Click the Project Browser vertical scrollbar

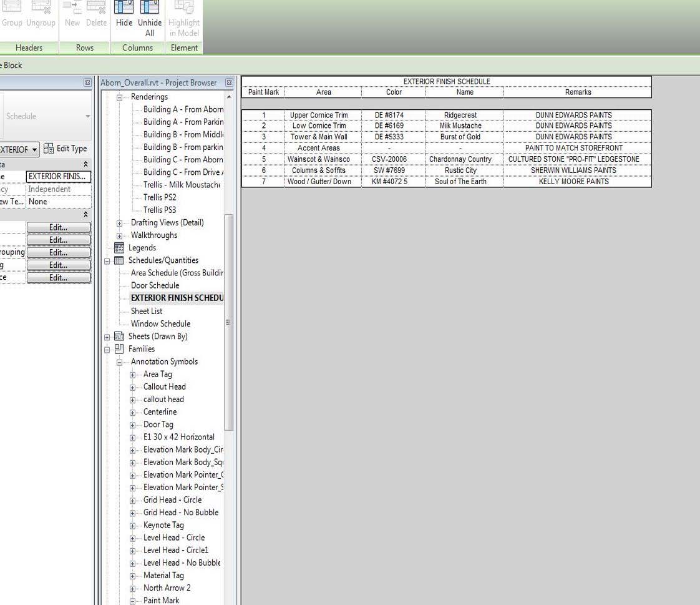pos(228,312)
